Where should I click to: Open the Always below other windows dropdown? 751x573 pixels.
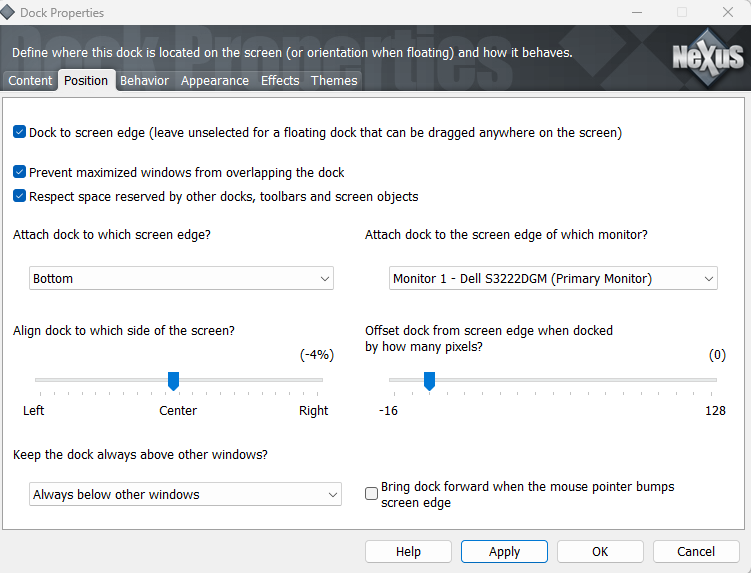pos(185,494)
